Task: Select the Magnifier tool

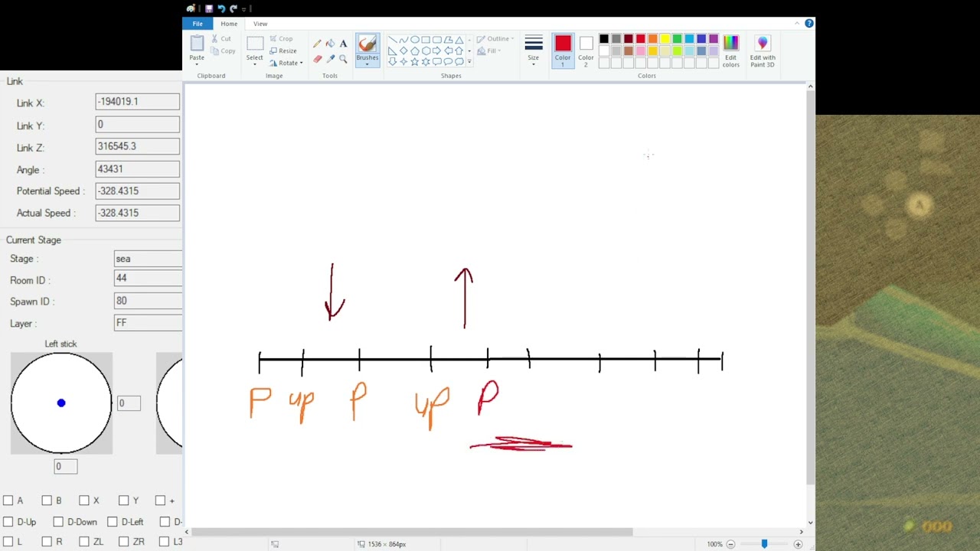Action: [x=343, y=59]
